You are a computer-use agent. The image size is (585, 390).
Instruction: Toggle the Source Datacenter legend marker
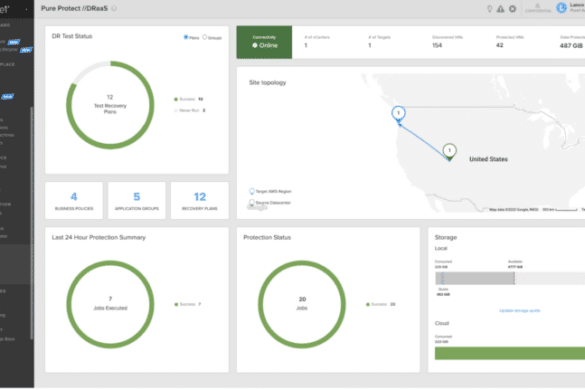(x=252, y=203)
